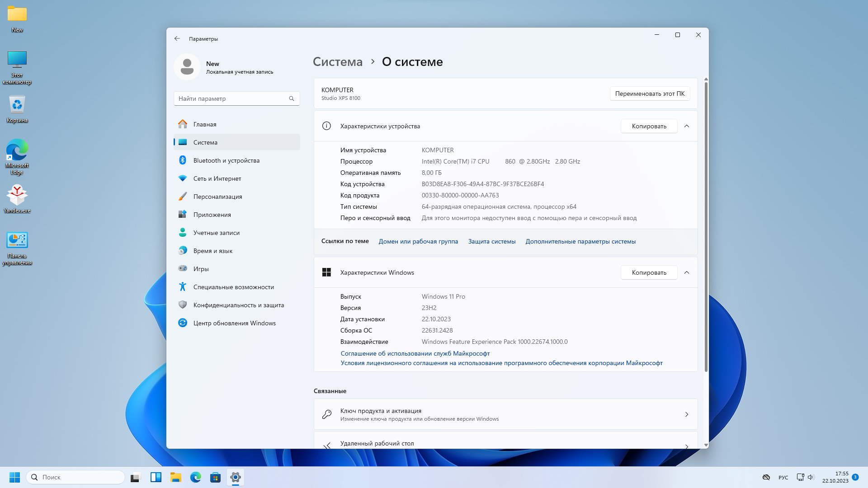Open Игры settings category
The width and height of the screenshot is (868, 488).
(x=201, y=269)
